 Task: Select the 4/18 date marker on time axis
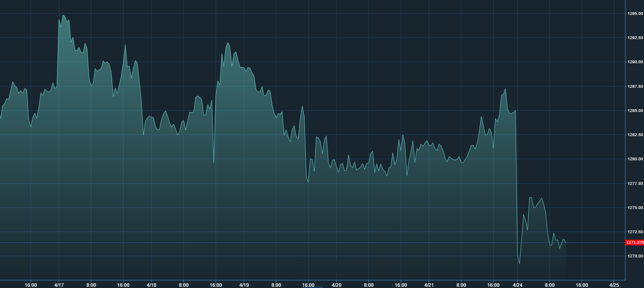(x=151, y=285)
